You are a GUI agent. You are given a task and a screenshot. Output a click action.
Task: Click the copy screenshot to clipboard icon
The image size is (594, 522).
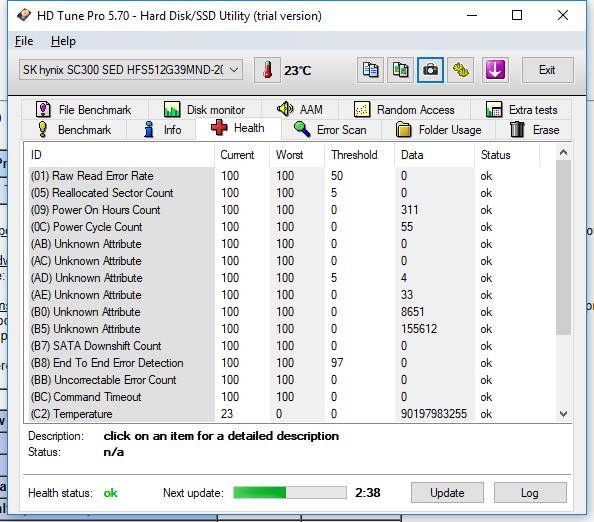pos(400,70)
